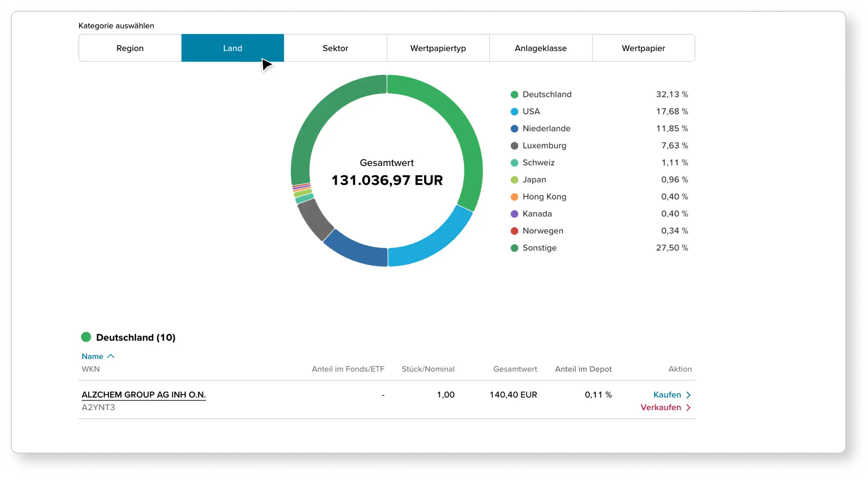
Task: Click the light blue USA legend dot
Action: (x=514, y=112)
